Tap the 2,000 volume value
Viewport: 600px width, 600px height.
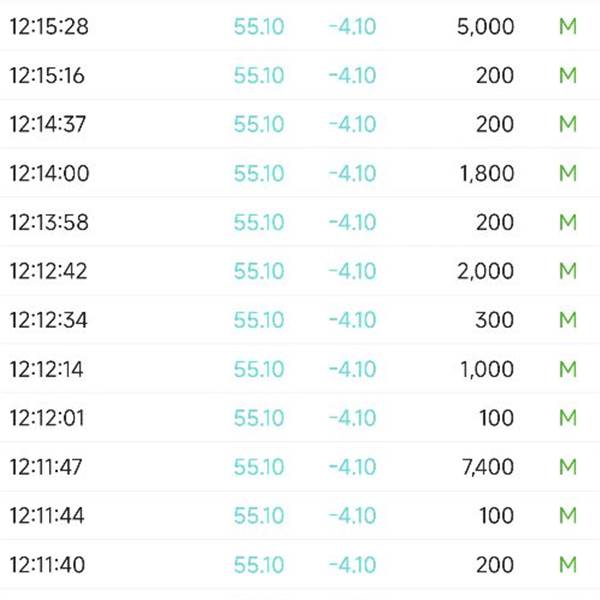click(x=485, y=272)
